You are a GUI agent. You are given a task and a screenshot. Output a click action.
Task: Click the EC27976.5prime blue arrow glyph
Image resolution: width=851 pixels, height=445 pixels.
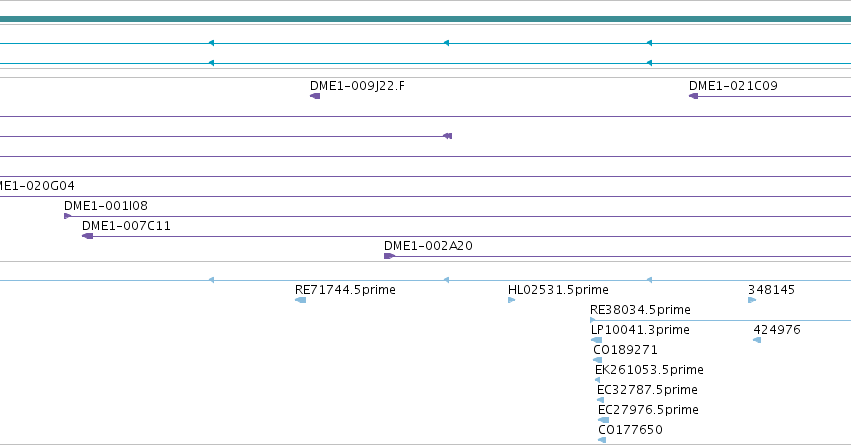pyautogui.click(x=604, y=420)
